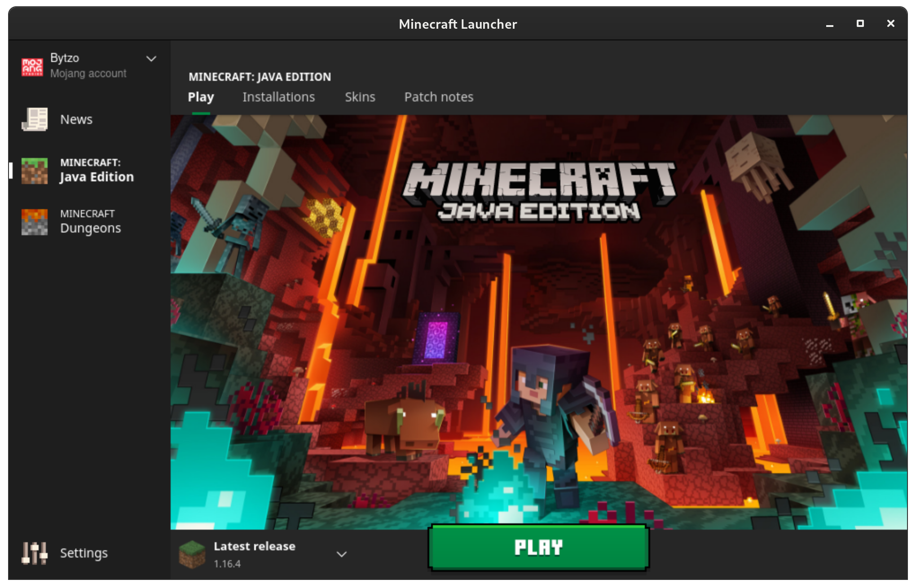Select the Java Edition grass block icon
This screenshot has width=916, height=588.
35,171
